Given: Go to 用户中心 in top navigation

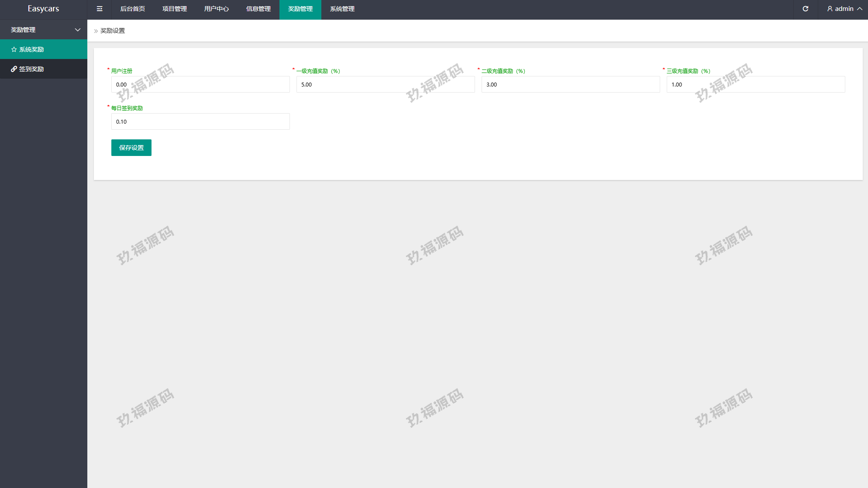Looking at the screenshot, I should click(217, 9).
